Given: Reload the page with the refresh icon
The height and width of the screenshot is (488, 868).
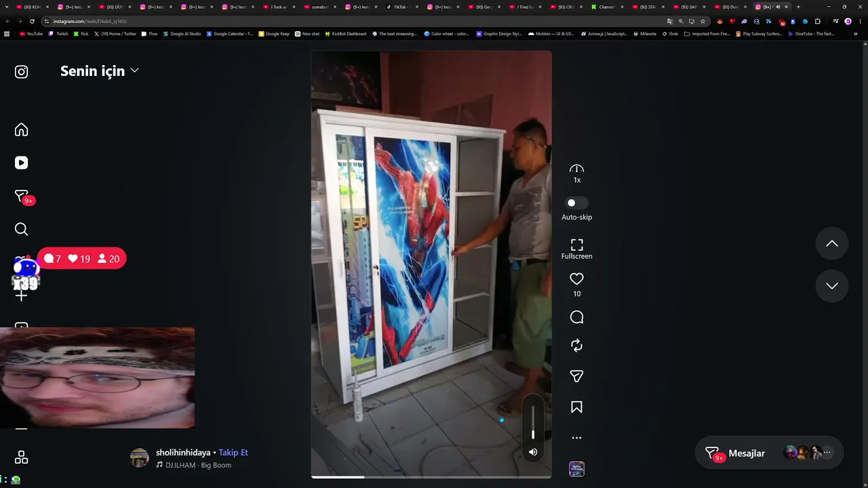Looking at the screenshot, I should [x=32, y=21].
